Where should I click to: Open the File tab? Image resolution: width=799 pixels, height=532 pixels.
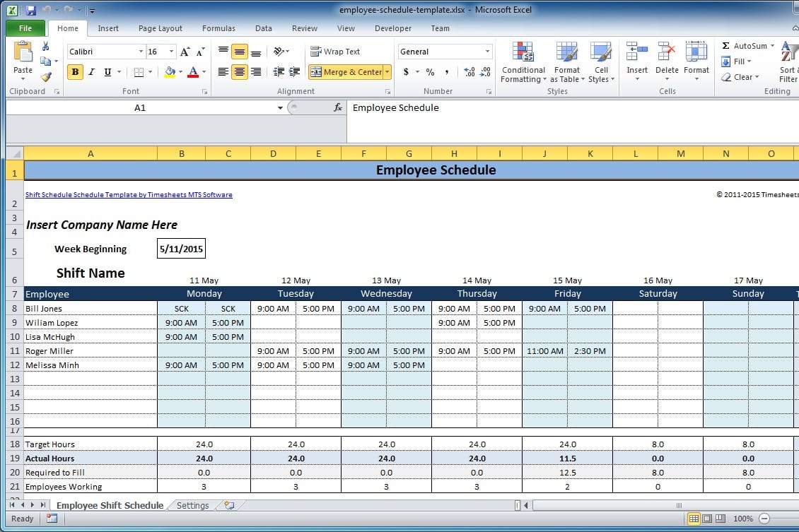coord(25,28)
